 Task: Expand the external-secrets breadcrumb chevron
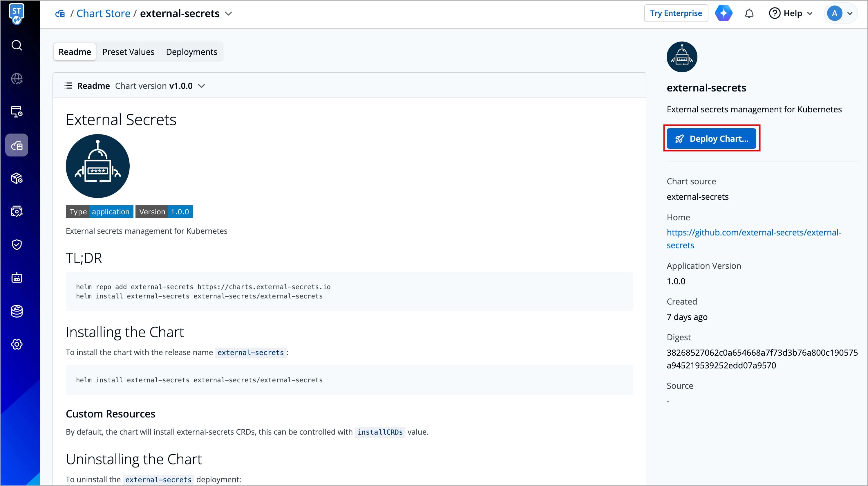[228, 13]
